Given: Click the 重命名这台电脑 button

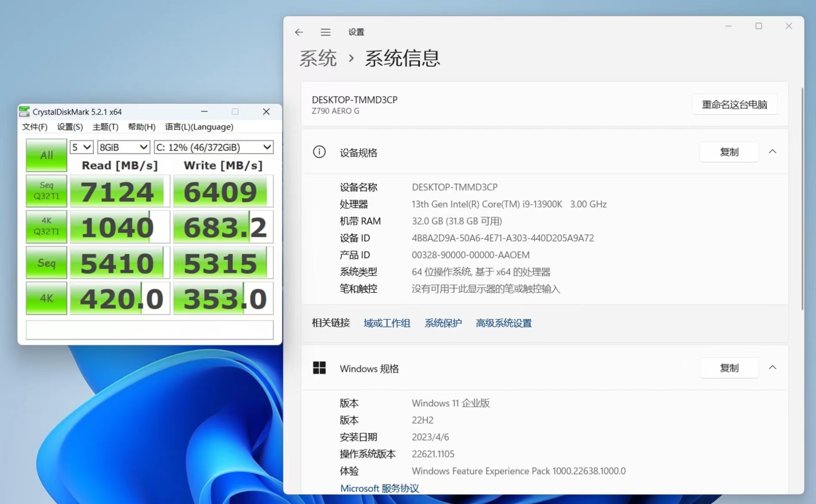Looking at the screenshot, I should coord(734,104).
